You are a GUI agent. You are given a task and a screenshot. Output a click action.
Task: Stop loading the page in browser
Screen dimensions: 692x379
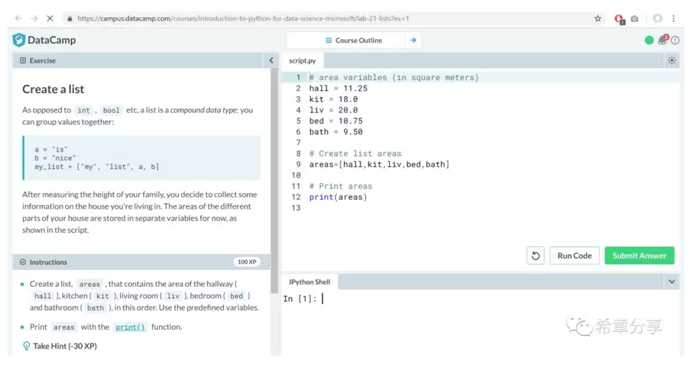coord(50,19)
